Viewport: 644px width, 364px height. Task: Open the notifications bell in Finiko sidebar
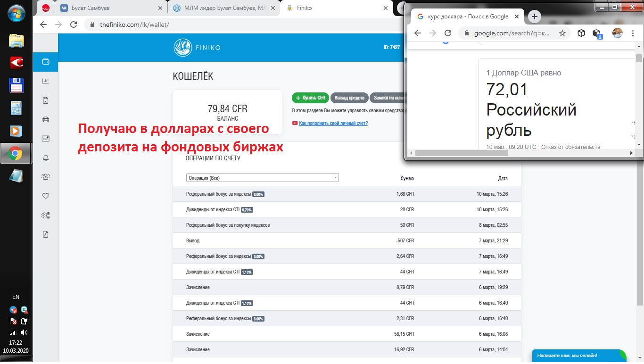tap(46, 158)
